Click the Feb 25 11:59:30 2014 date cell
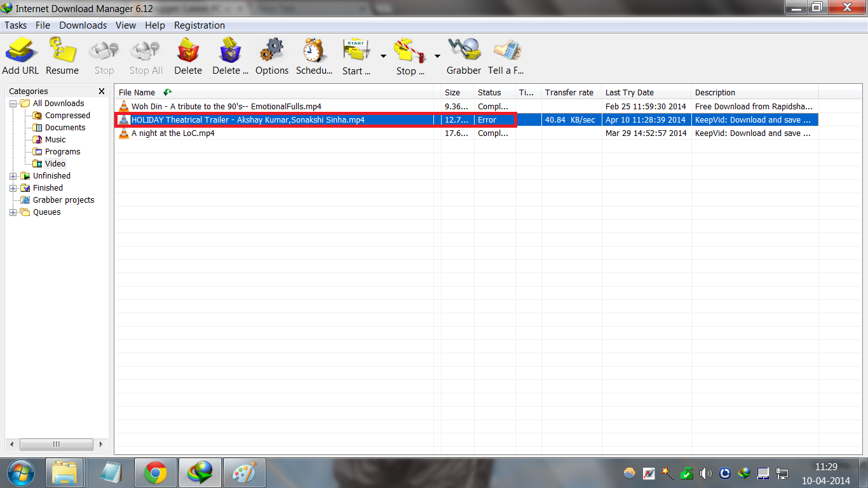The height and width of the screenshot is (488, 868). (x=646, y=106)
